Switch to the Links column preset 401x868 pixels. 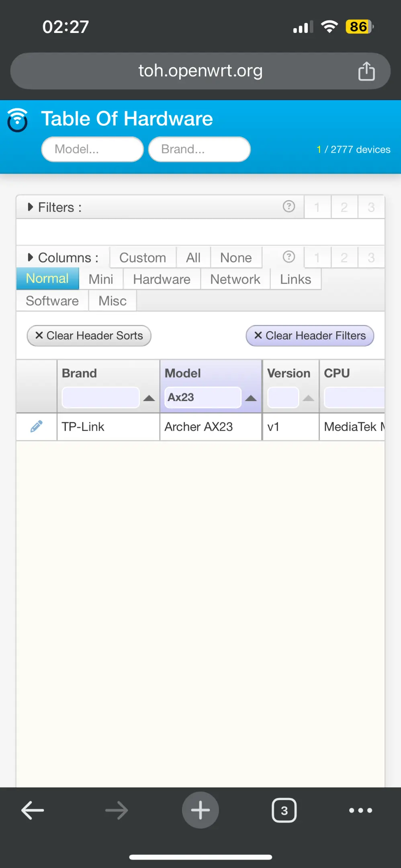click(296, 279)
